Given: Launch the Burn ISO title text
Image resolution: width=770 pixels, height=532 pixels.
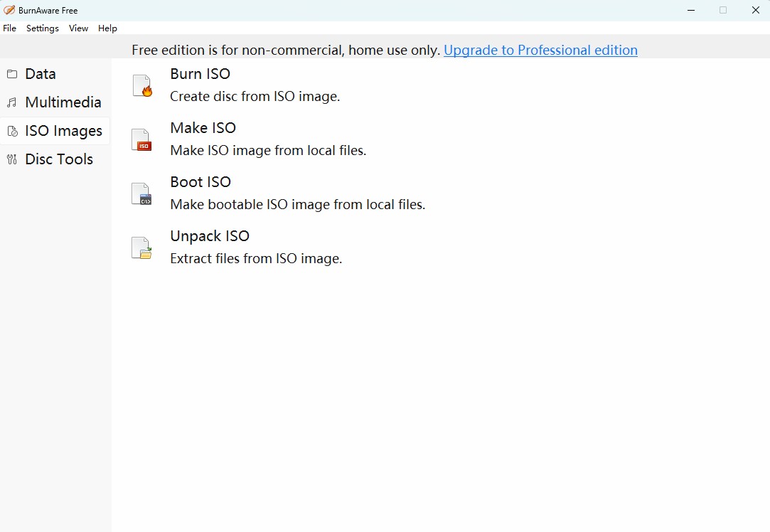Looking at the screenshot, I should pyautogui.click(x=200, y=74).
